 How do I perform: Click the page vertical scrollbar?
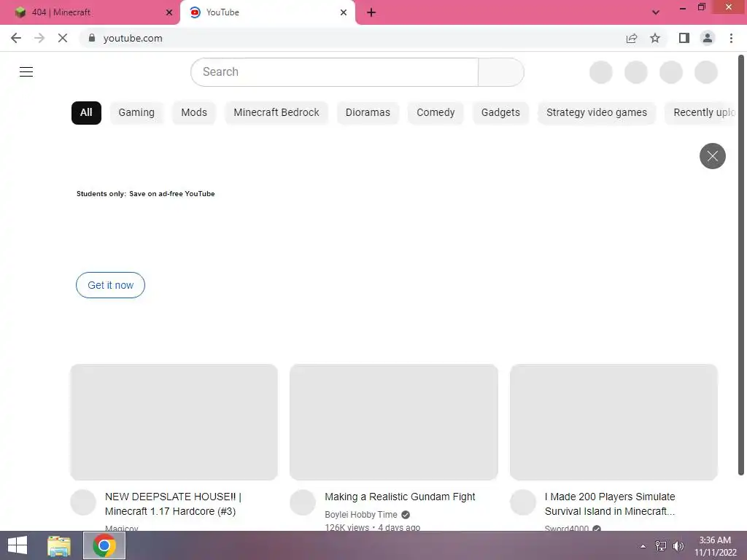coord(741,265)
